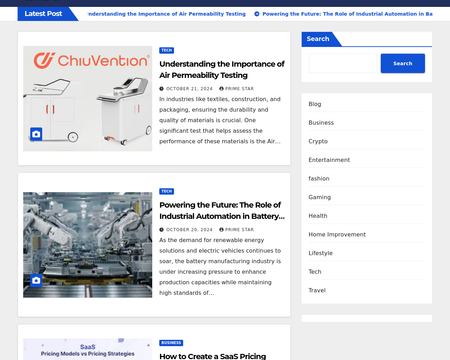Click author icon on Industrial Automation post
This screenshot has width=450, height=360.
[x=221, y=230]
